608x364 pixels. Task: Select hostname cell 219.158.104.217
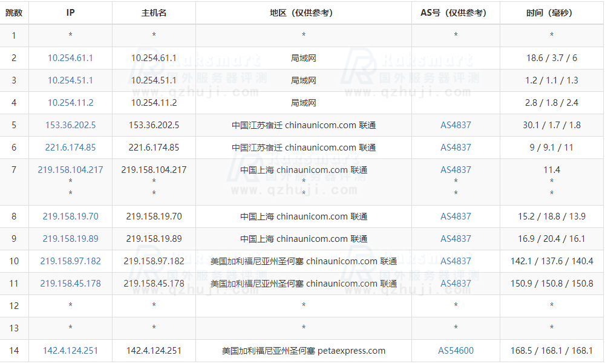point(154,170)
